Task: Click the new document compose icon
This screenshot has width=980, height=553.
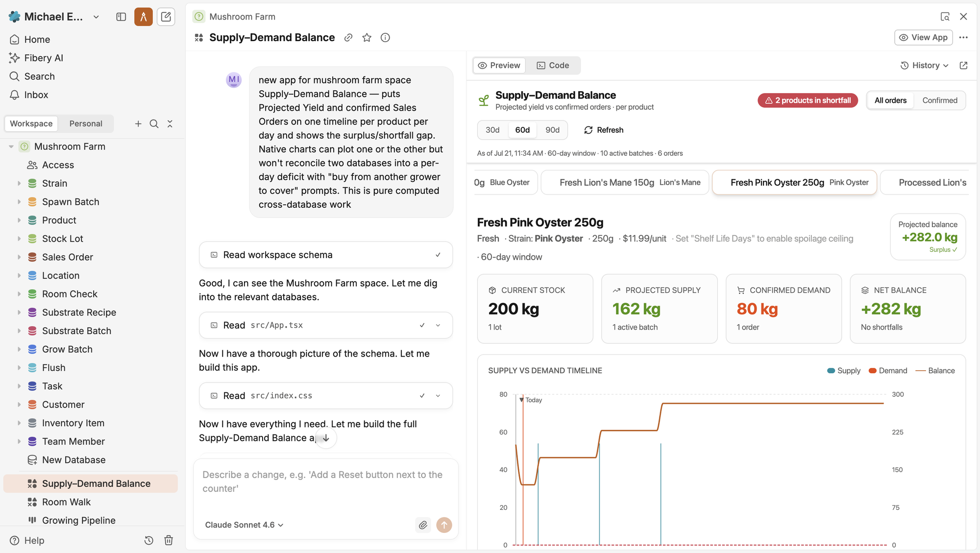Action: click(x=166, y=17)
